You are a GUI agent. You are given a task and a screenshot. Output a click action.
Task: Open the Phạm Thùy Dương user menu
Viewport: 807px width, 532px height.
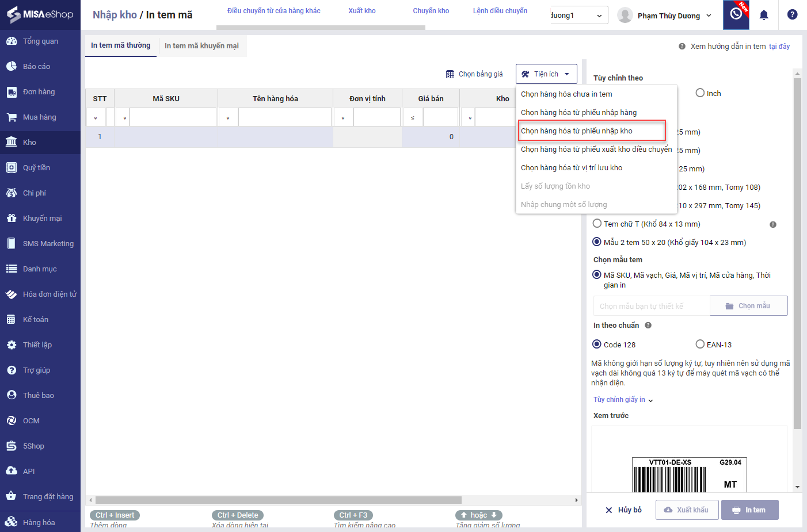(668, 16)
